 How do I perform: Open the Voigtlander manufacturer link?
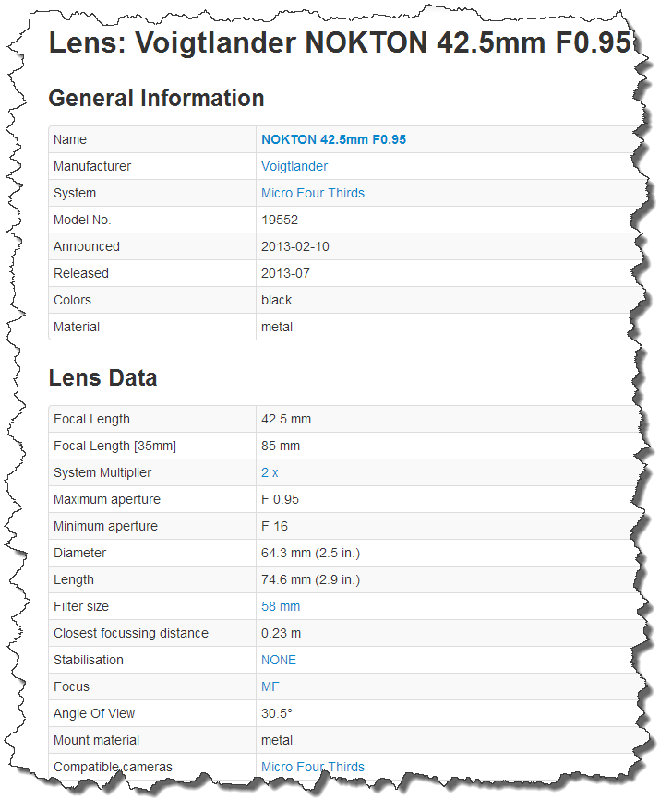(x=294, y=167)
